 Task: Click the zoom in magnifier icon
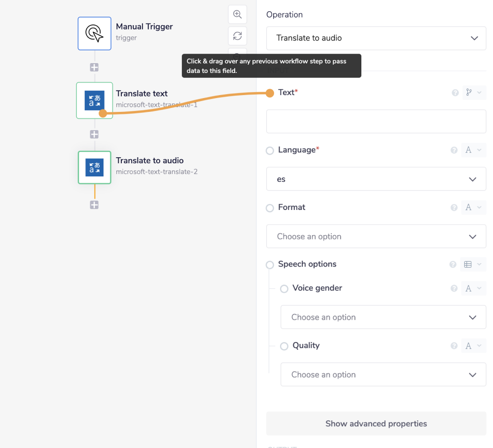point(238,14)
